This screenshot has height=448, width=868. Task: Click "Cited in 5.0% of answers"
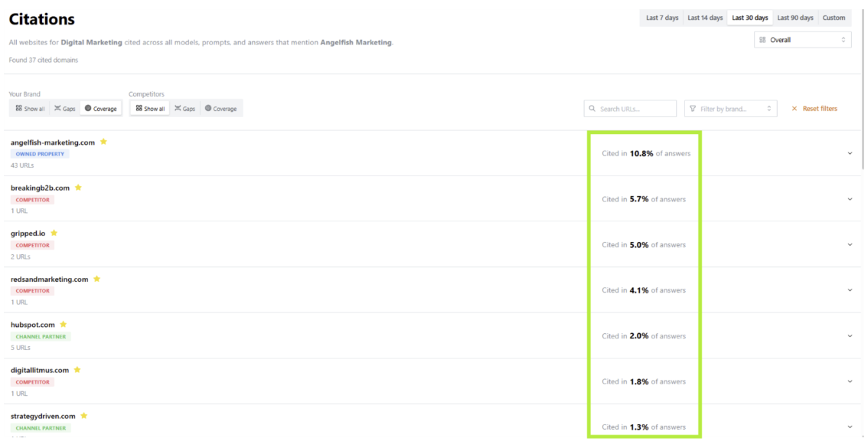coord(644,244)
